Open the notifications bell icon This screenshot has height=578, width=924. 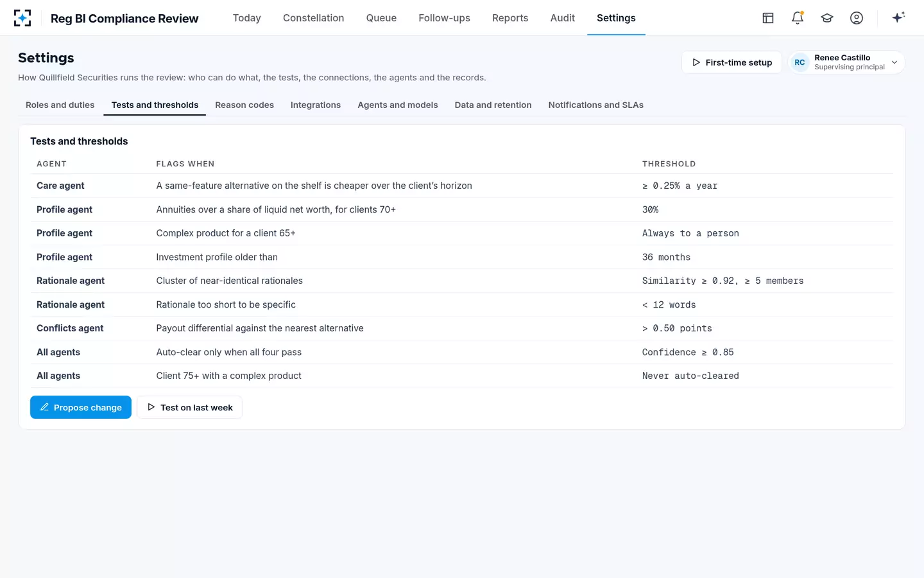click(798, 18)
